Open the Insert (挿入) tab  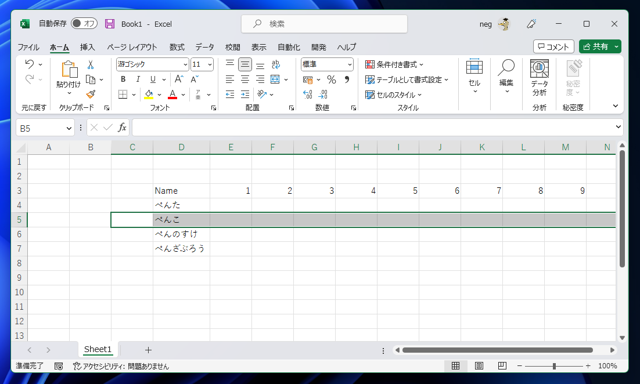click(87, 47)
